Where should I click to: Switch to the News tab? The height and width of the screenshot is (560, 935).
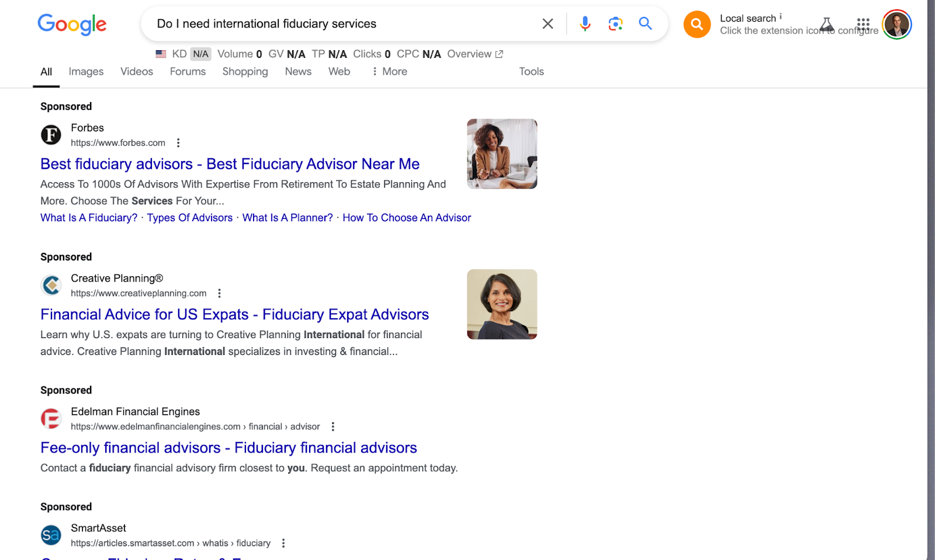click(298, 71)
